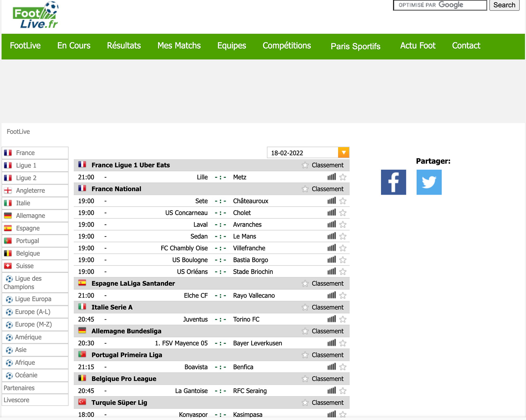The image size is (526, 420).
Task: Open stats bars for Elche CF - Rayo Vallecano
Action: pyautogui.click(x=332, y=295)
